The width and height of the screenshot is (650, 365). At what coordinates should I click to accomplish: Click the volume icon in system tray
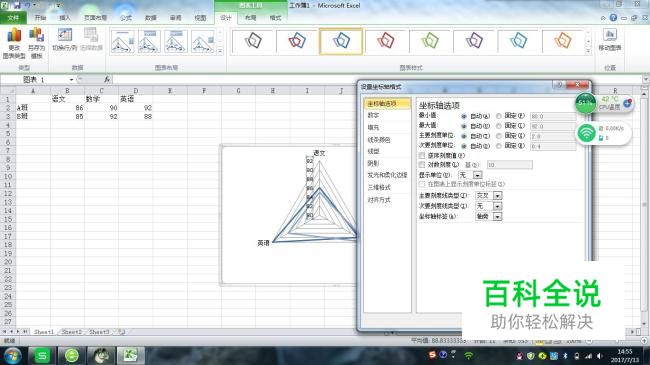click(x=599, y=356)
